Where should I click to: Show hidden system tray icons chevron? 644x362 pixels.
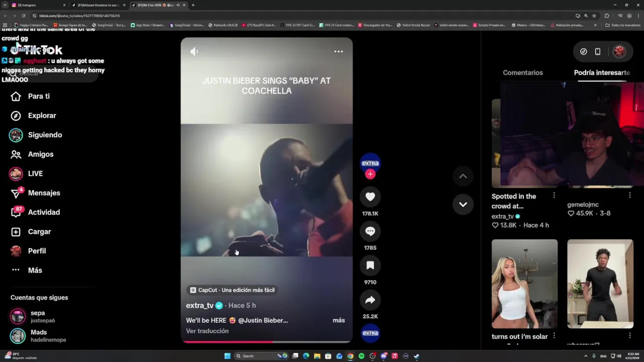[586, 356]
